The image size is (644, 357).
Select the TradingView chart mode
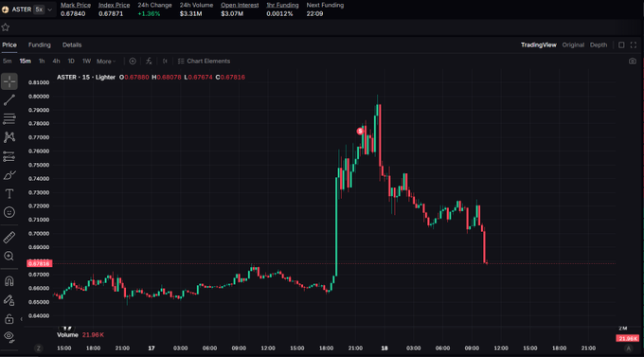539,45
